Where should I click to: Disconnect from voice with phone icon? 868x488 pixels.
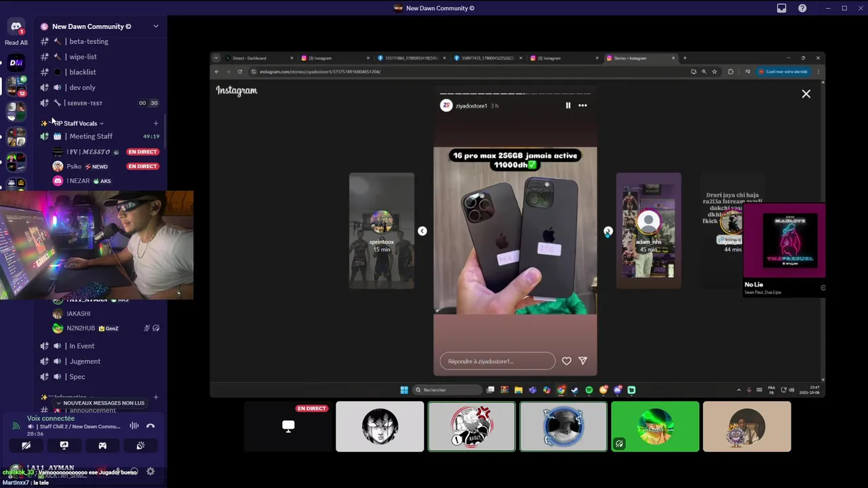point(151,426)
